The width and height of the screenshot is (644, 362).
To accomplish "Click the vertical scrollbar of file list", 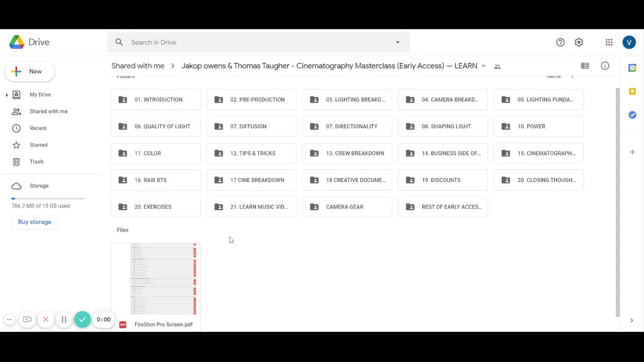I will pyautogui.click(x=618, y=202).
